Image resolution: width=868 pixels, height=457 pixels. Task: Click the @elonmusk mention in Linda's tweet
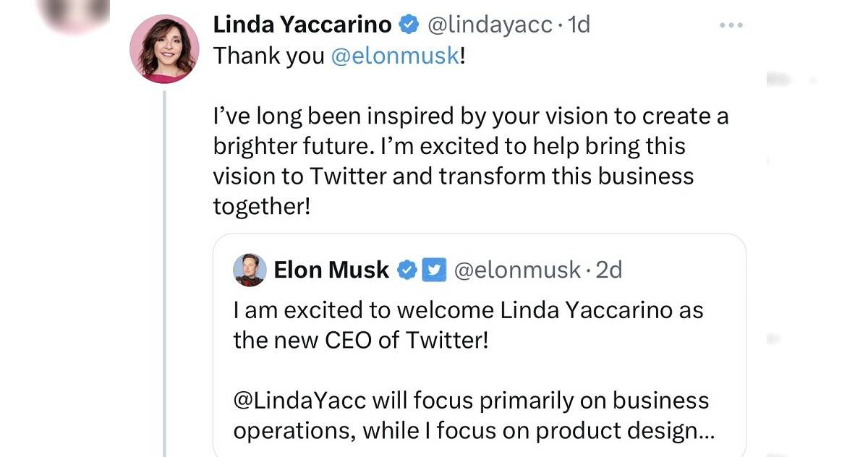coord(394,56)
